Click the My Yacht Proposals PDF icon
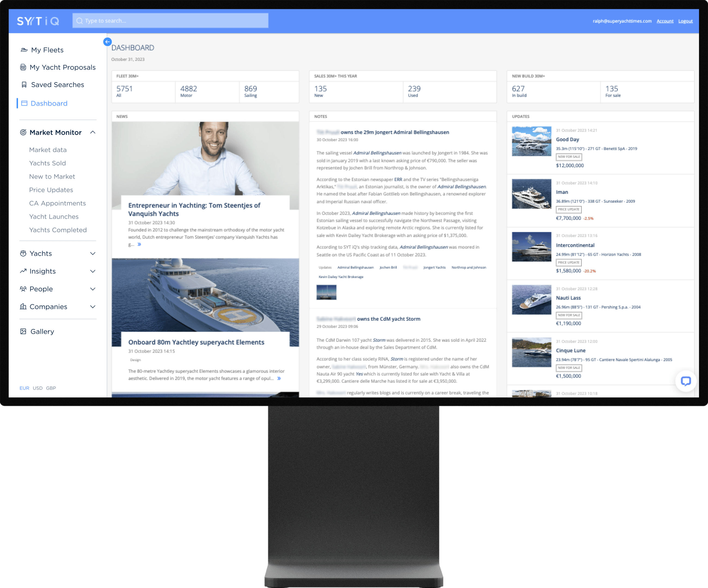Image resolution: width=708 pixels, height=588 pixels. coord(23,67)
